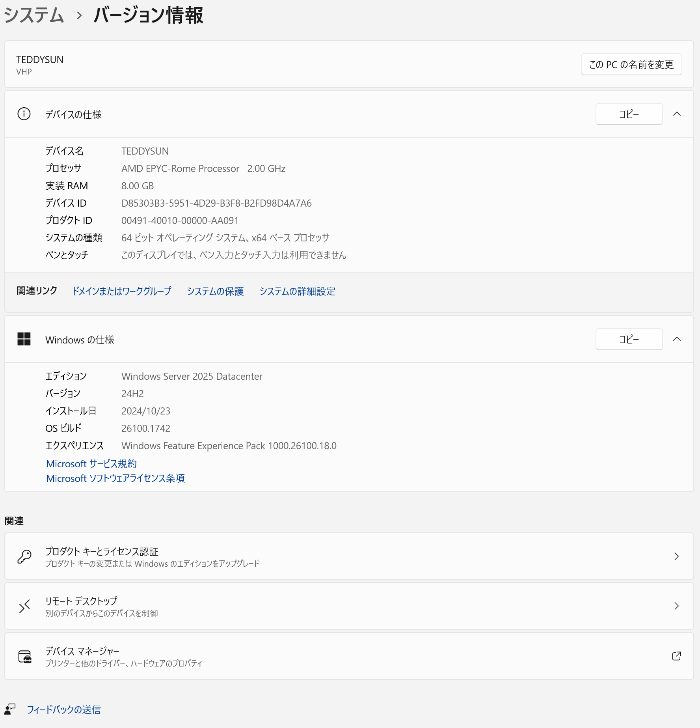Select the インストール日 label
The width and height of the screenshot is (700, 728).
click(71, 411)
